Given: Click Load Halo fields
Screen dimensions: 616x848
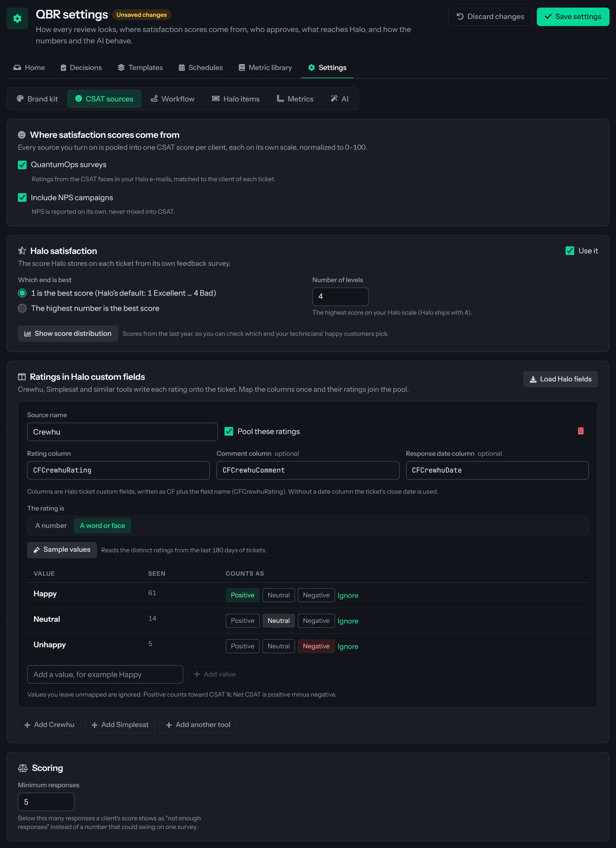Looking at the screenshot, I should click(560, 379).
